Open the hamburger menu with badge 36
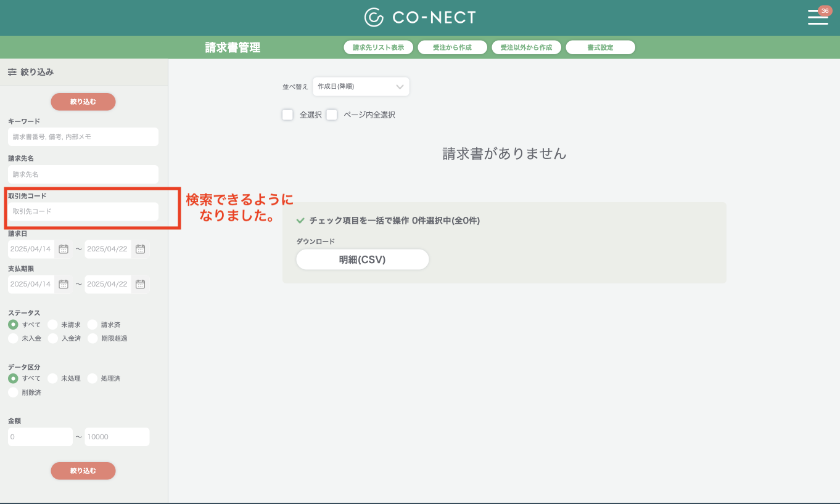This screenshot has height=504, width=840. tap(818, 17)
